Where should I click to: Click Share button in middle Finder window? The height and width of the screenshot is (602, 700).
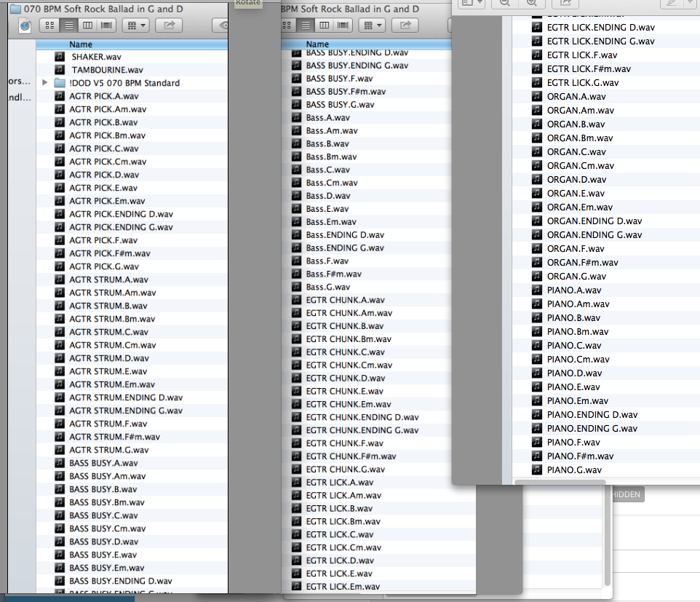click(x=405, y=25)
